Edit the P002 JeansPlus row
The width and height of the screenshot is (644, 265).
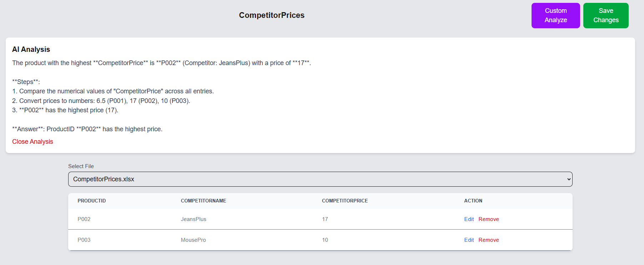click(469, 219)
